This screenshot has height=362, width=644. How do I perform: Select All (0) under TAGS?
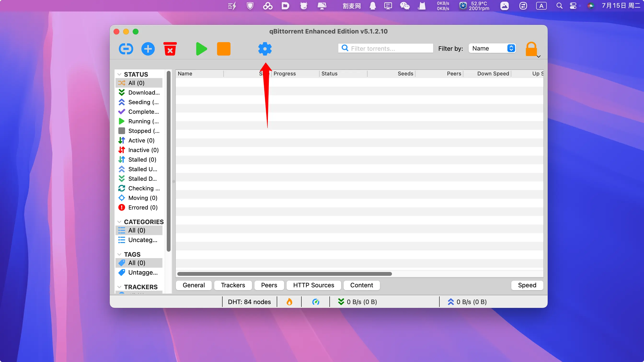point(139,263)
